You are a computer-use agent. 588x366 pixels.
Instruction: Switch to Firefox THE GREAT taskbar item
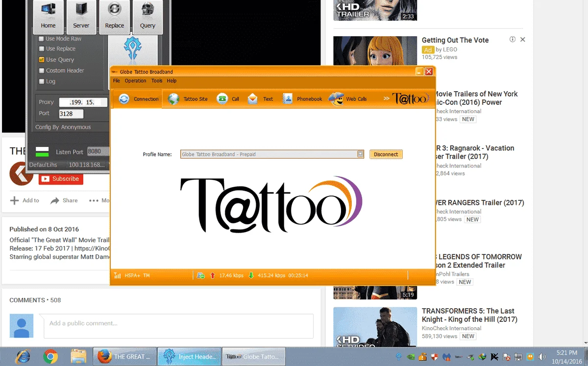coord(124,357)
